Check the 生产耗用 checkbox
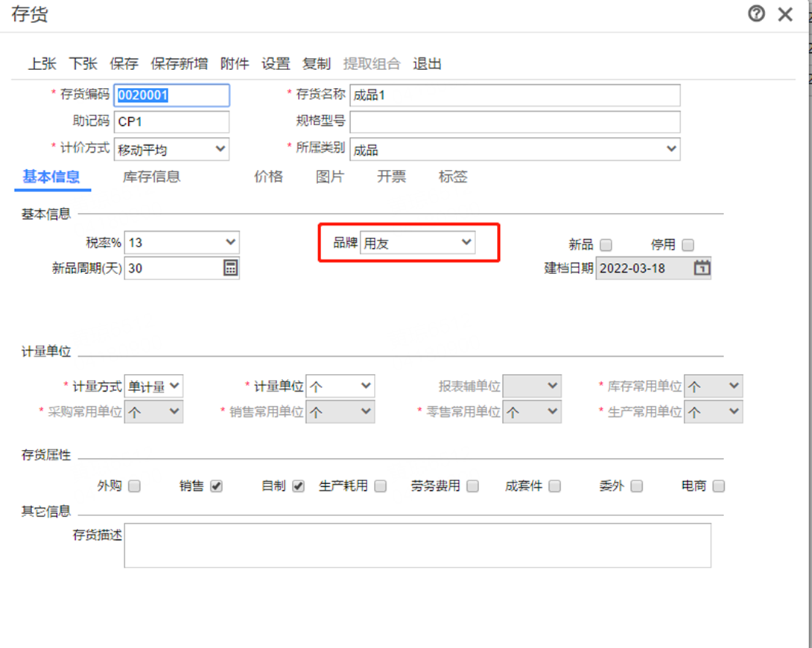 [x=381, y=486]
